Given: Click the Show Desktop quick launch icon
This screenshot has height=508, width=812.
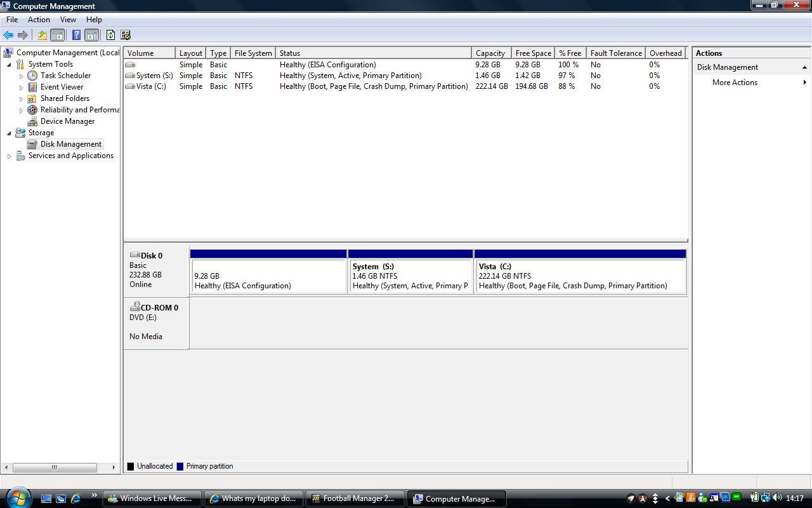Looking at the screenshot, I should [x=46, y=498].
